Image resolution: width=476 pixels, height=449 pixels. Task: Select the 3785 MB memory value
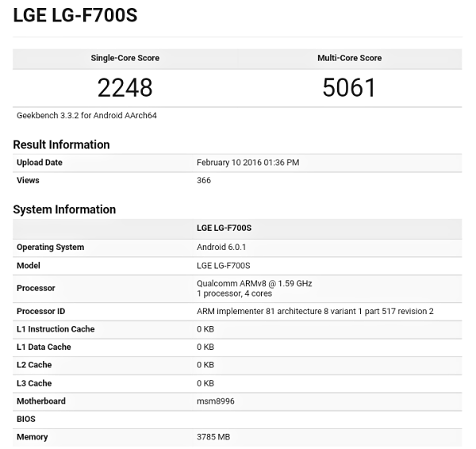pos(213,437)
